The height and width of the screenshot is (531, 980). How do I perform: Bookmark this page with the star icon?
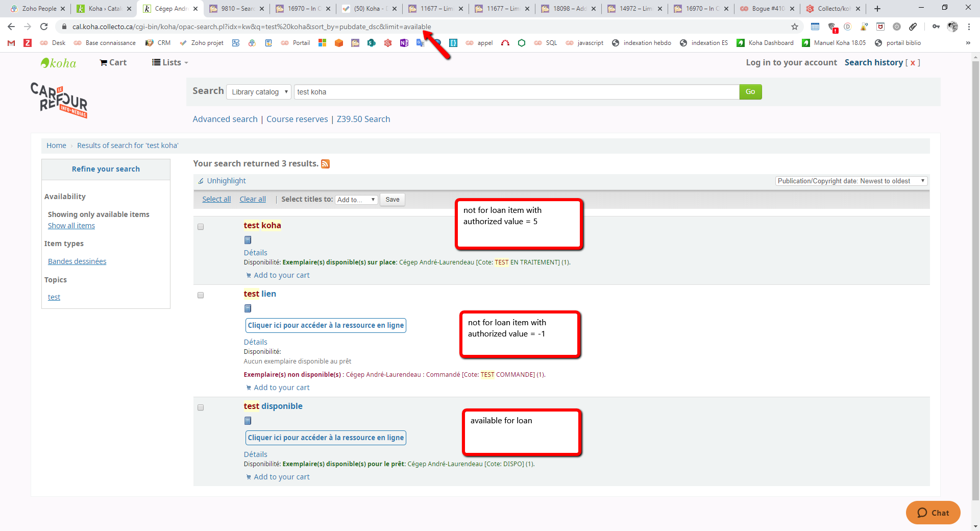(794, 27)
